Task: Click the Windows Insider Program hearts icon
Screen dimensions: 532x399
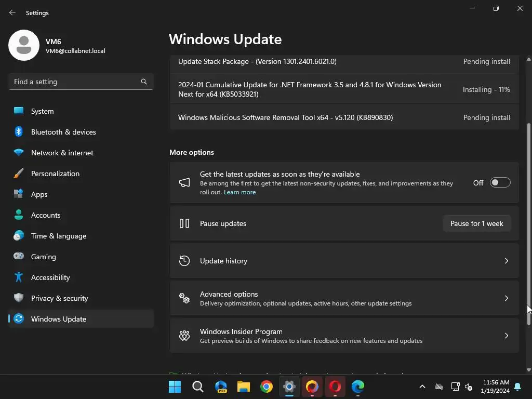Action: 184,336
